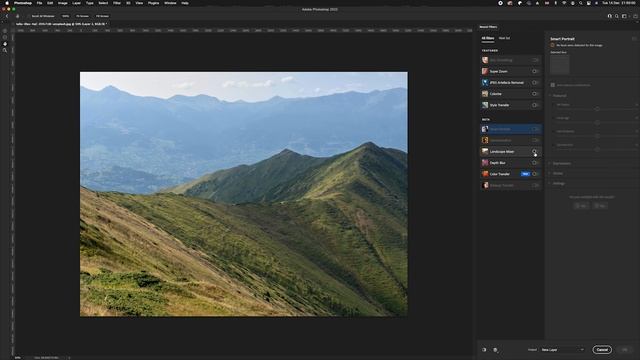Click the Depth Blur filter icon
Screen dimensions: 640x360
pyautogui.click(x=485, y=163)
